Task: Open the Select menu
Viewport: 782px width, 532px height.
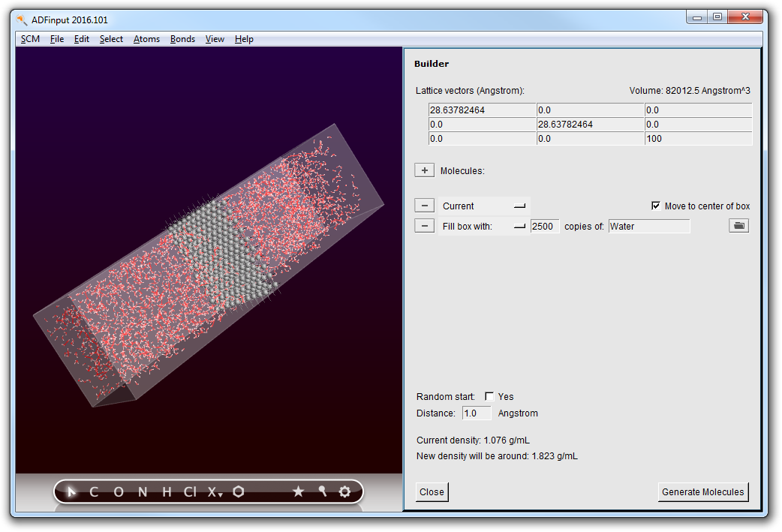Action: point(111,39)
